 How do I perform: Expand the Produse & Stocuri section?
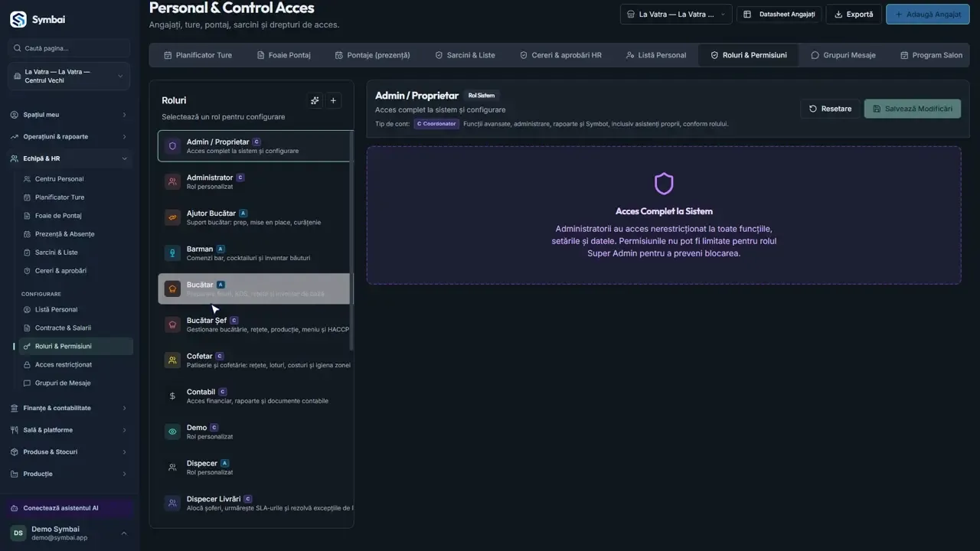tap(70, 452)
